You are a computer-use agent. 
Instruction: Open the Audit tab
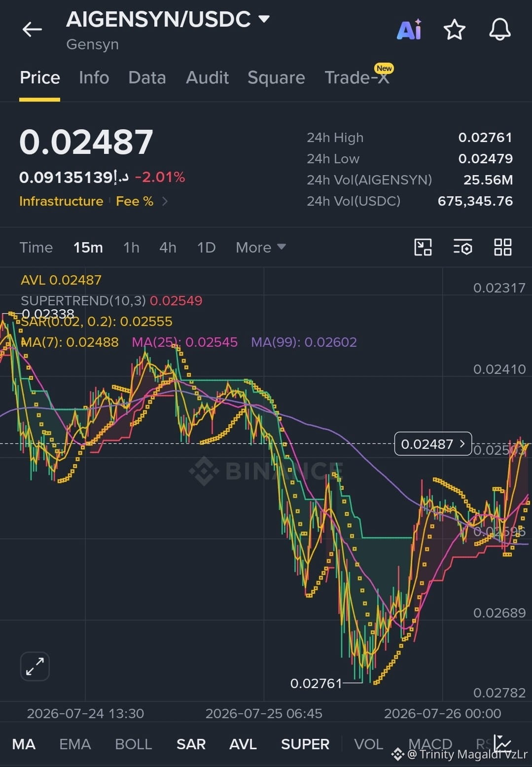point(207,78)
